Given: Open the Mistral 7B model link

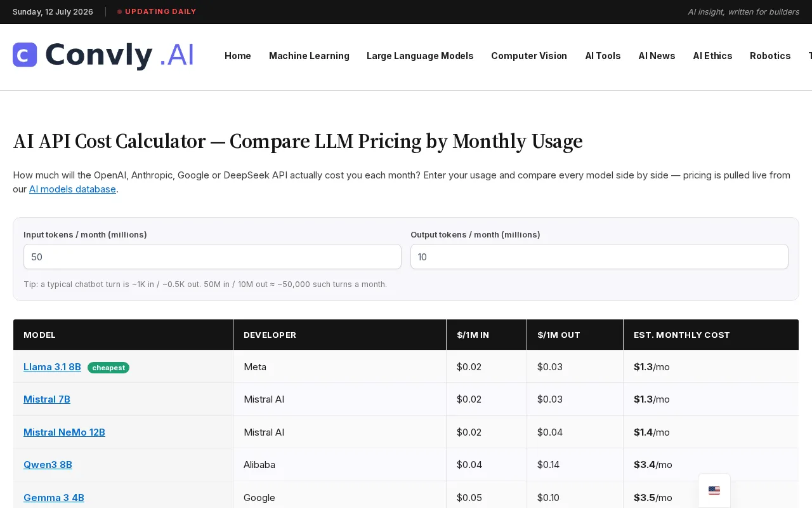Looking at the screenshot, I should (47, 399).
